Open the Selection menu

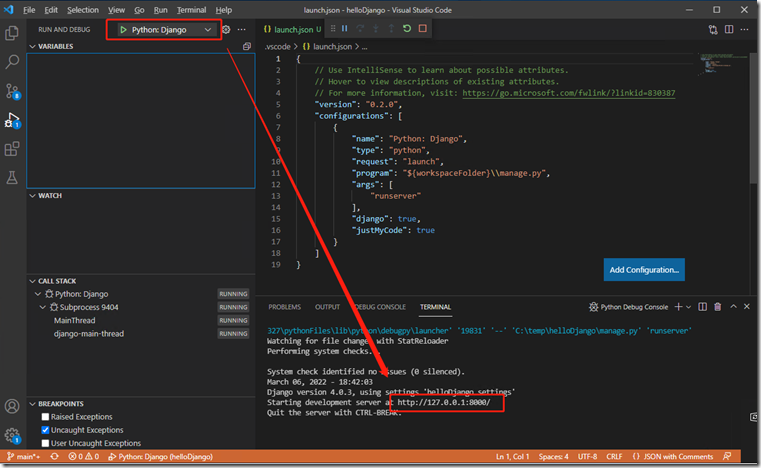pos(83,10)
